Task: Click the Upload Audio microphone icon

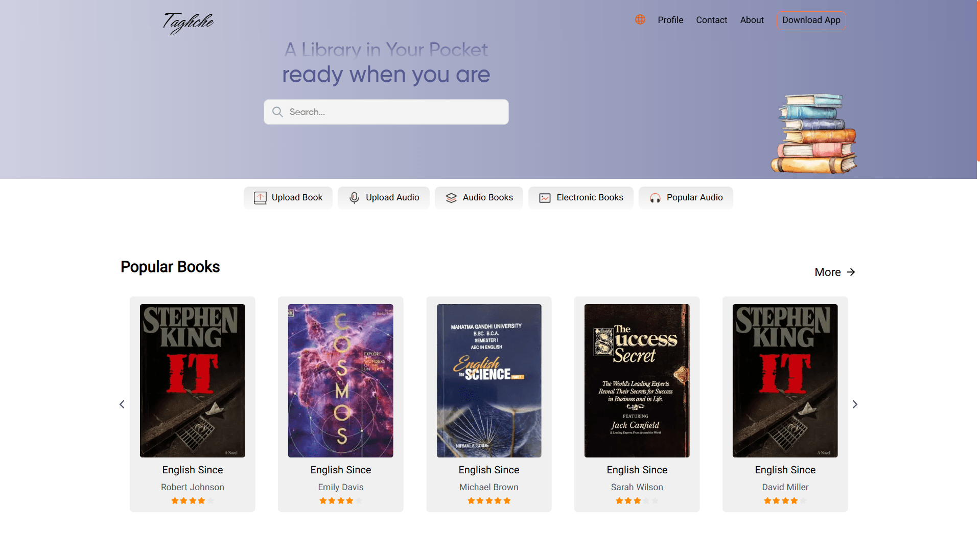Action: pyautogui.click(x=354, y=198)
